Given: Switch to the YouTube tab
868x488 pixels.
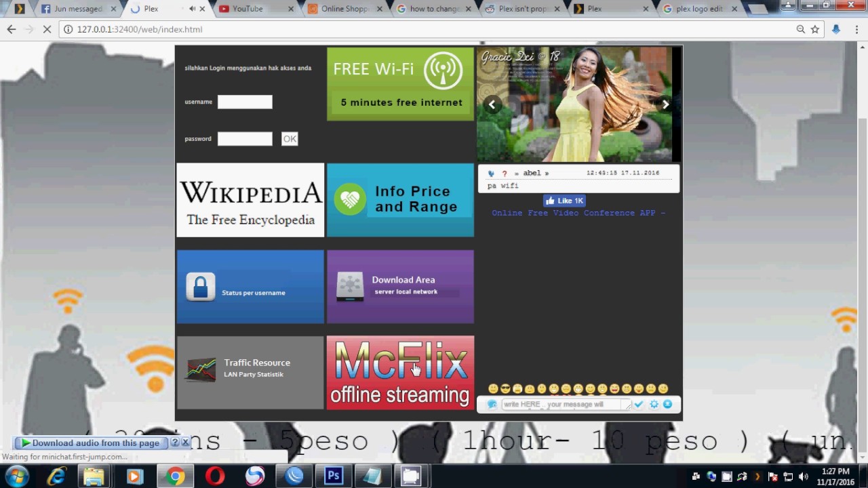Looking at the screenshot, I should point(256,9).
